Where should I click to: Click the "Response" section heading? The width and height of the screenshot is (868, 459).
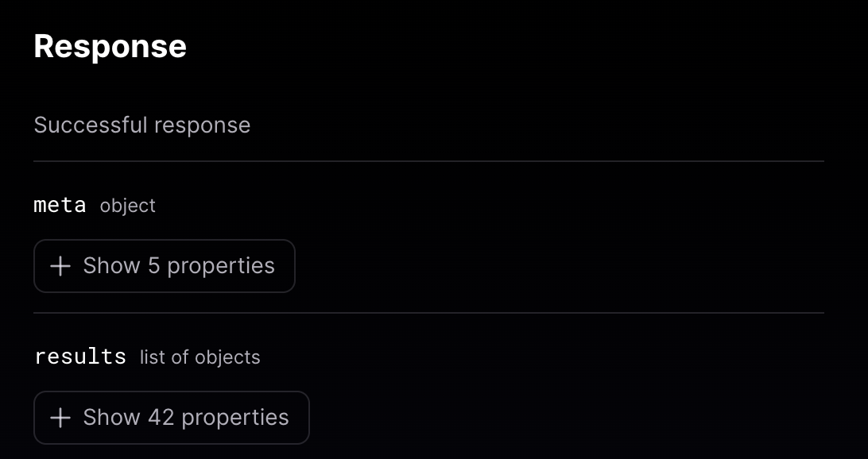click(110, 47)
